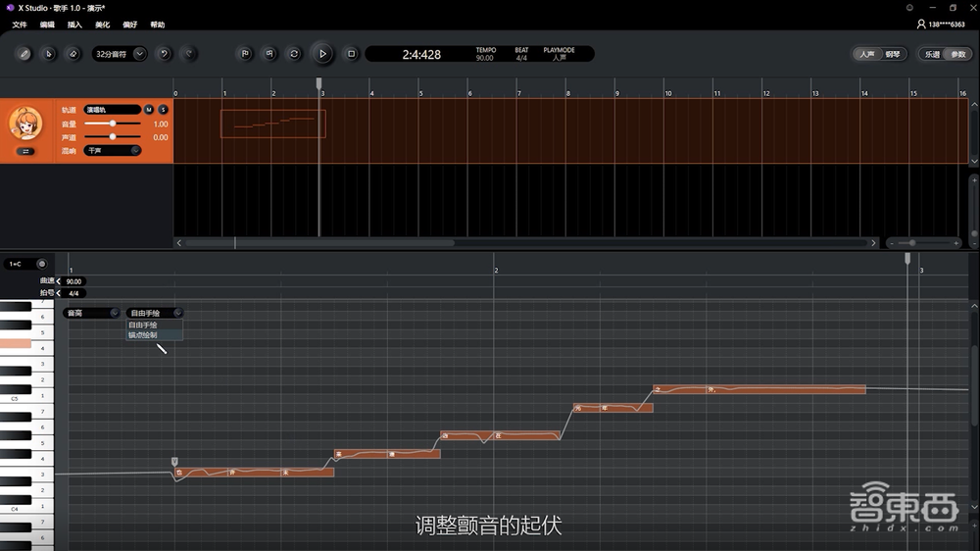The image size is (980, 551).
Task: Switch to 钢琴 piano mode
Action: click(893, 55)
